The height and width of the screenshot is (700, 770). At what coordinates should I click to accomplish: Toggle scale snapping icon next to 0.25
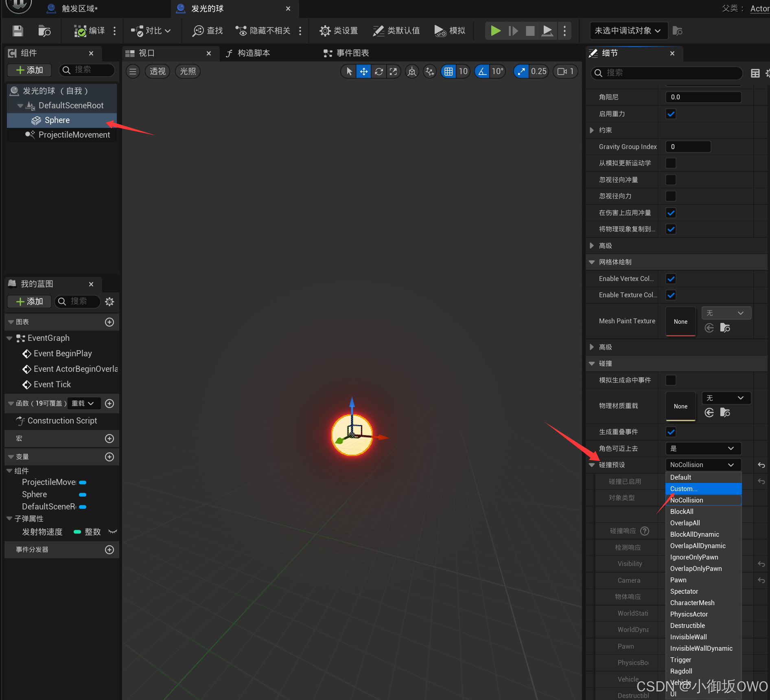pos(521,72)
